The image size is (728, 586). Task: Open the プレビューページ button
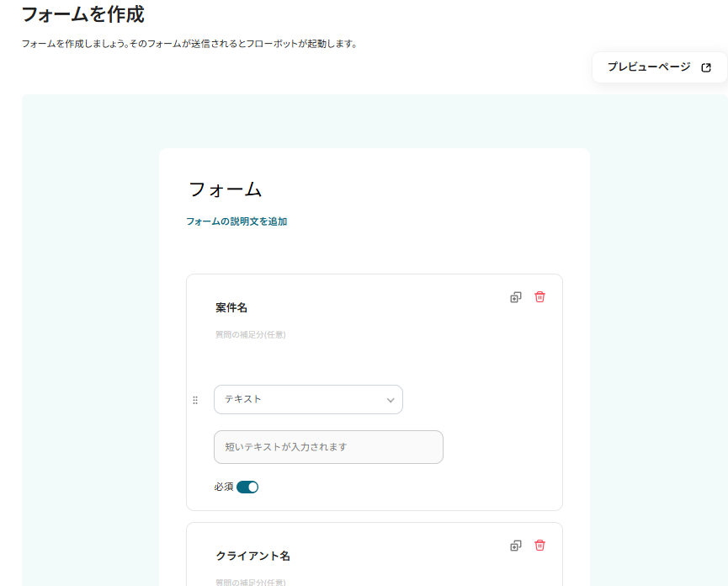(659, 67)
